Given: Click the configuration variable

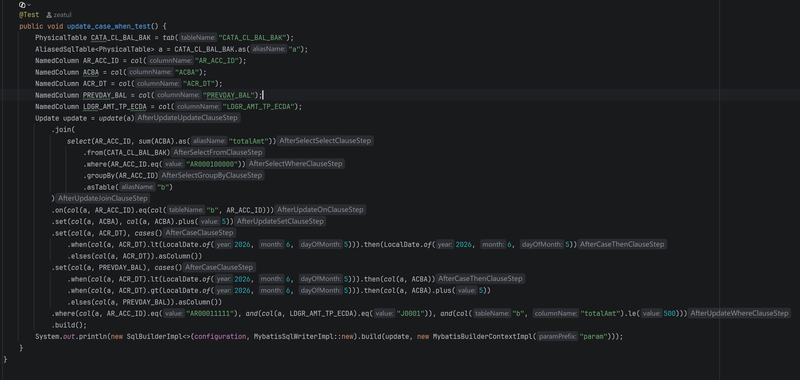Looking at the screenshot, I should point(220,337).
